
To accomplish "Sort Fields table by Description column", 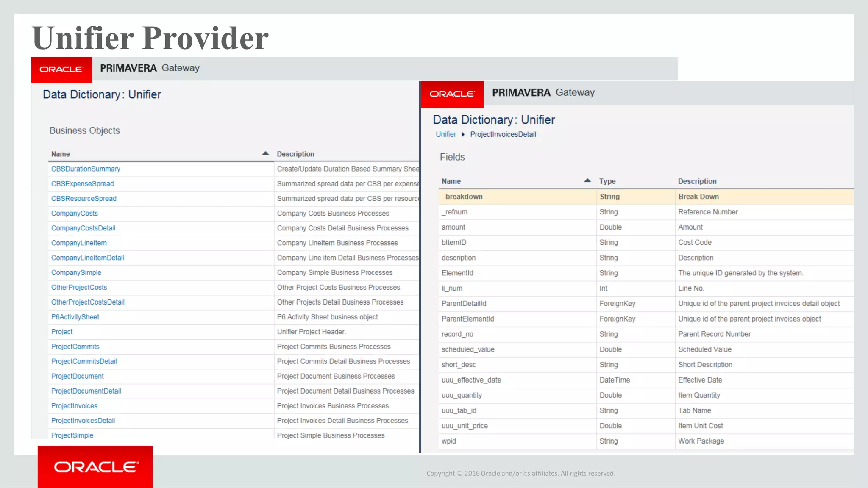I will (697, 181).
